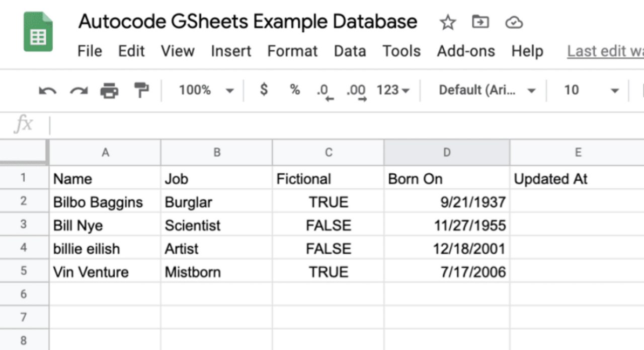This screenshot has width=644, height=350.
Task: Select all cells via corner box
Action: click(24, 153)
